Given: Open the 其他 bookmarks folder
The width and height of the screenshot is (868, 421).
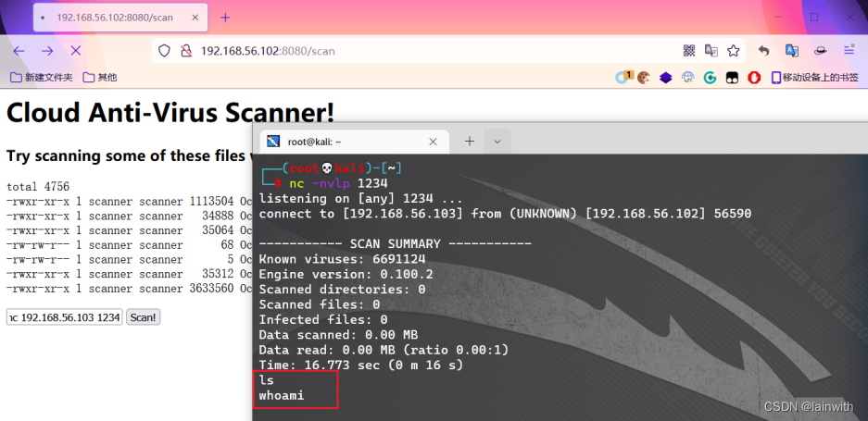Looking at the screenshot, I should tap(100, 78).
